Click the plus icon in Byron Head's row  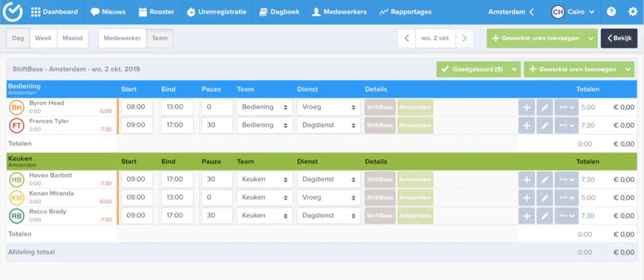527,107
